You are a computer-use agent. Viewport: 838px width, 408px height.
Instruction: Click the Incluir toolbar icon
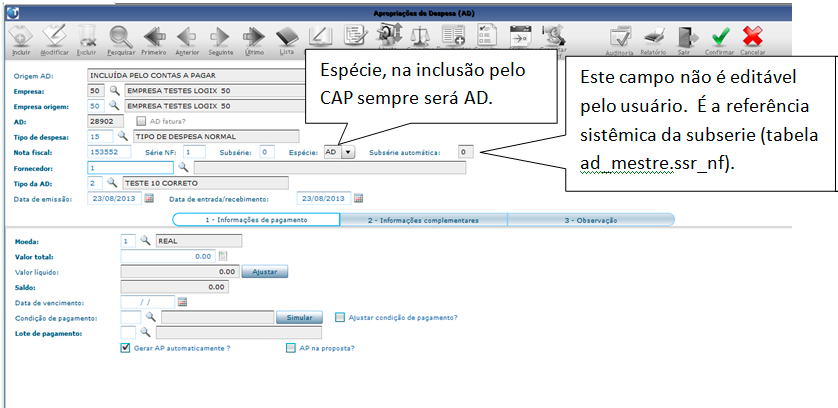21,37
